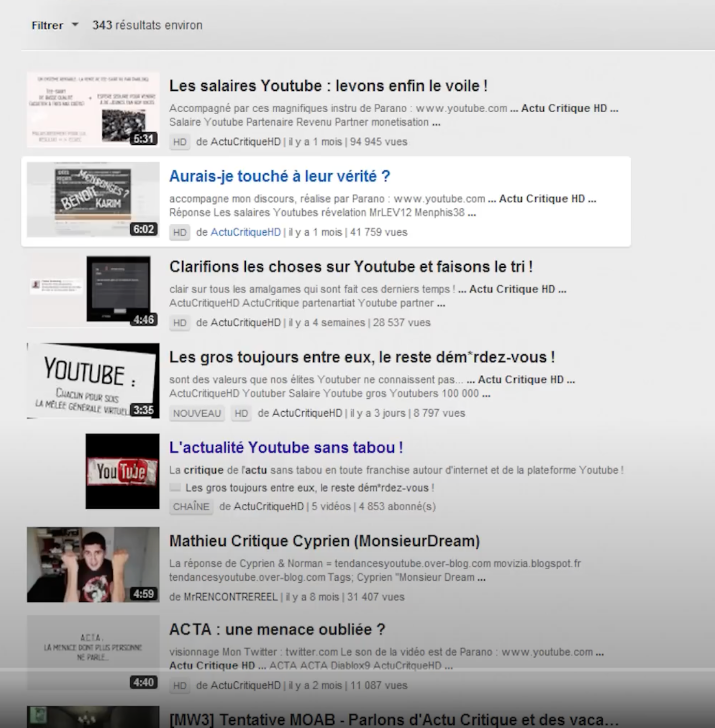Select the "il y a 2 mois" date

pyautogui.click(x=315, y=686)
